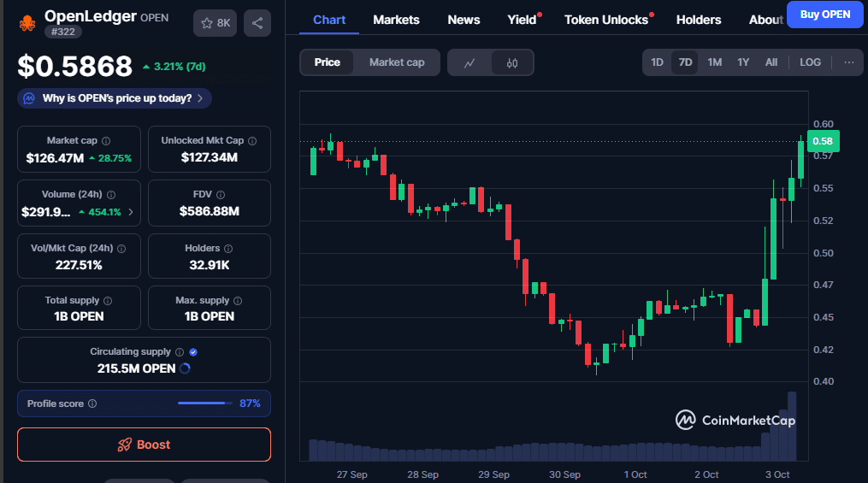Click the OpenLedger octopus logo icon
868x483 pixels.
[27, 23]
